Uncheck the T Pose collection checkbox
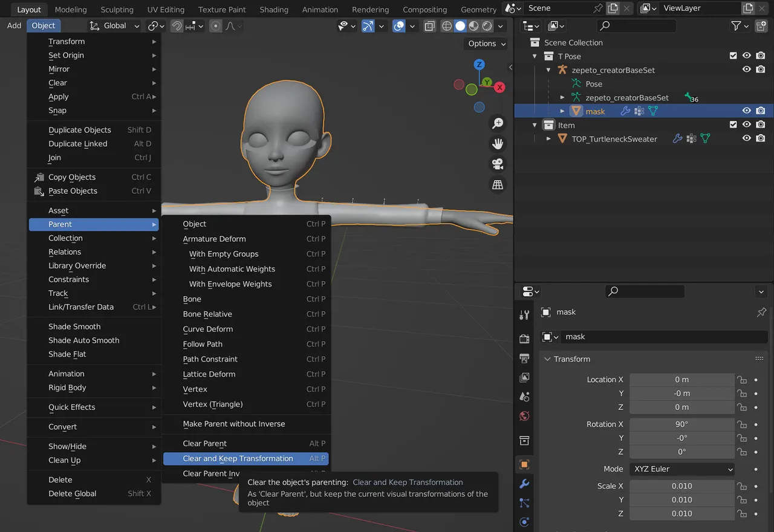Image resolution: width=774 pixels, height=532 pixels. tap(733, 56)
